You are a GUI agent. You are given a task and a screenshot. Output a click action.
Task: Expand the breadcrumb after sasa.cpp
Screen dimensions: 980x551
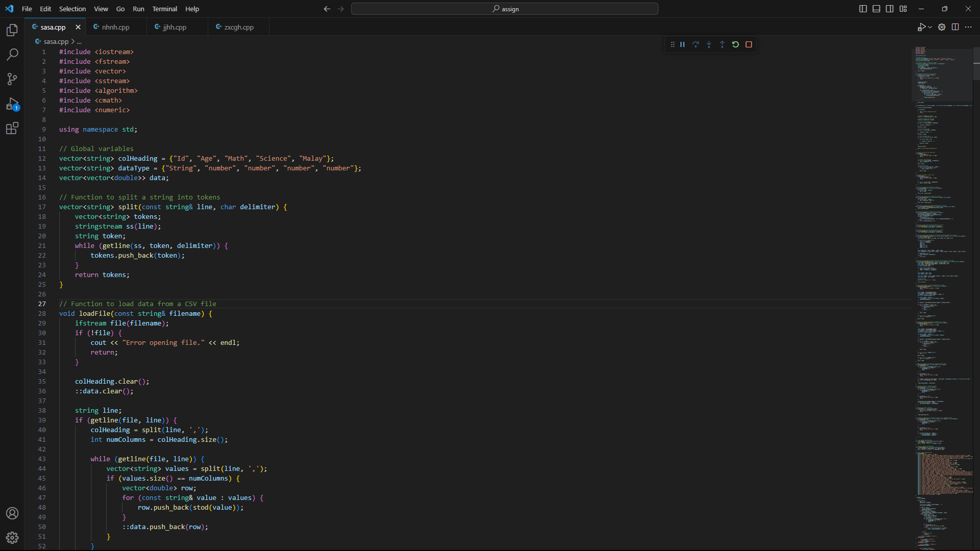click(79, 42)
